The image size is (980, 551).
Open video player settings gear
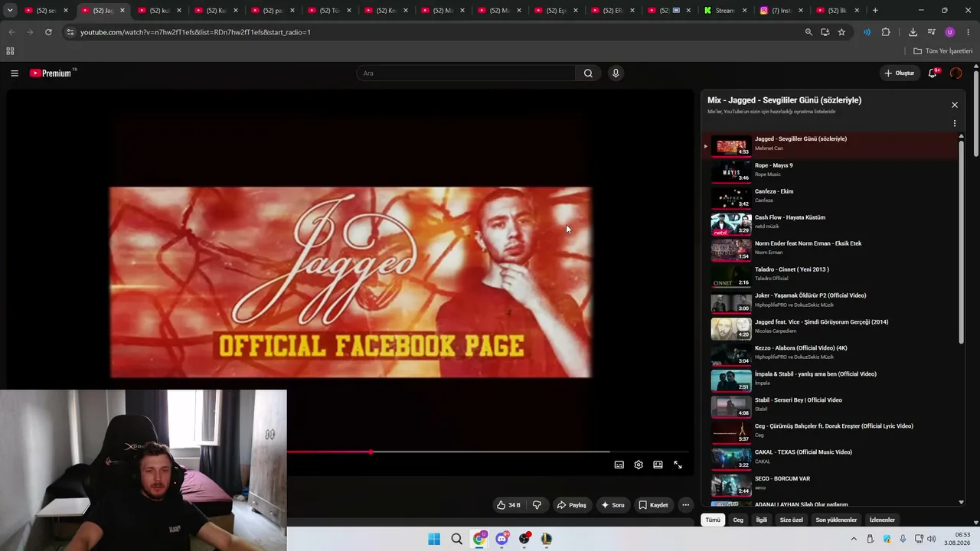[x=639, y=465]
